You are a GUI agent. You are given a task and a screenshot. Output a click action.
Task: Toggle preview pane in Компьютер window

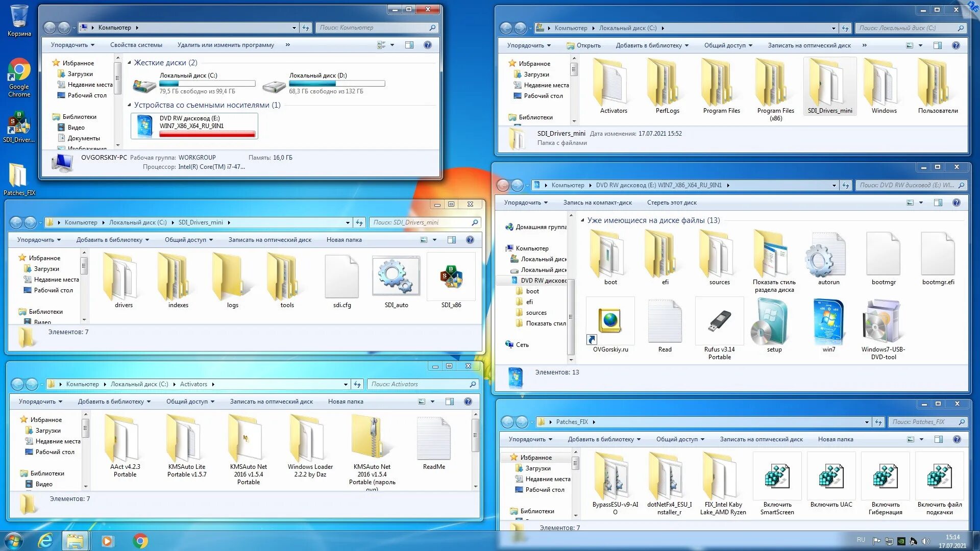[x=409, y=45]
